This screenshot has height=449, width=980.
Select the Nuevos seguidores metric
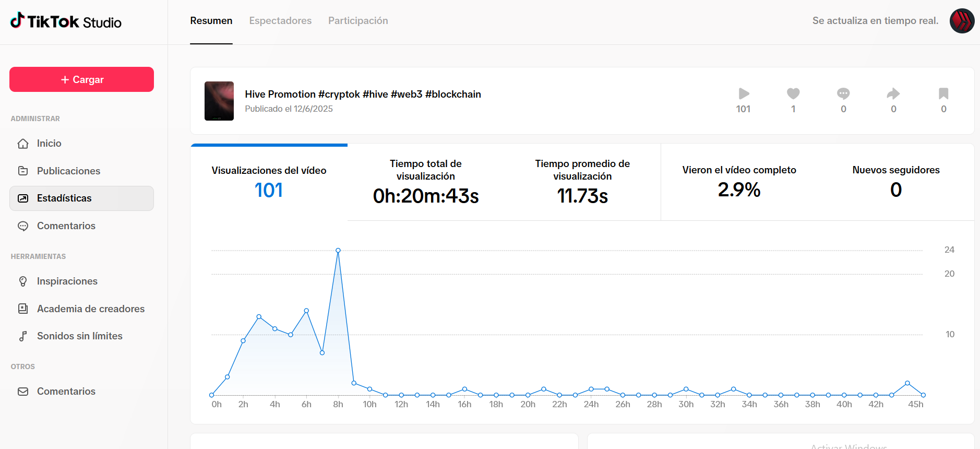(x=896, y=182)
